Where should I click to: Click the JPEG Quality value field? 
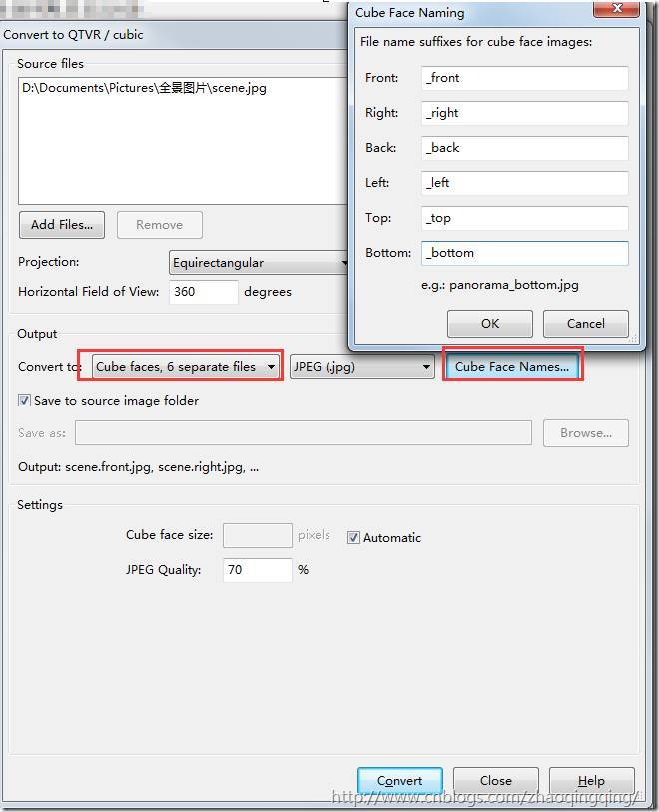tap(257, 570)
